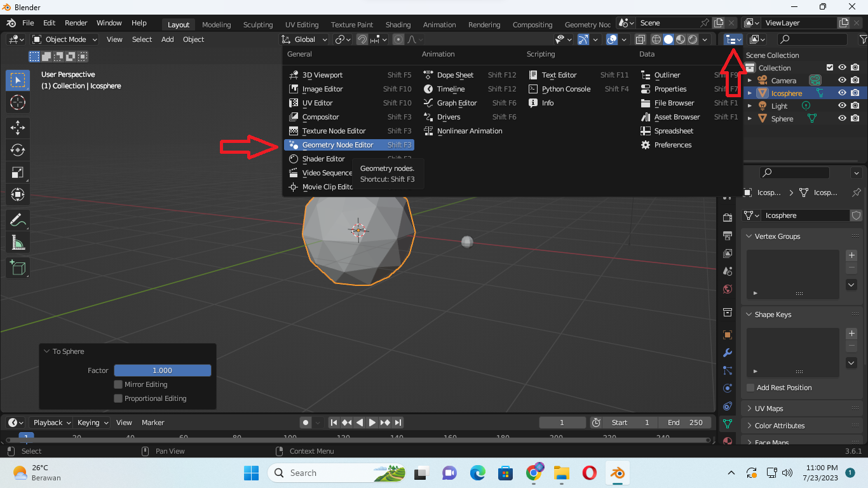868x488 pixels.
Task: Hide the Sphere in the outliner
Action: (x=842, y=119)
